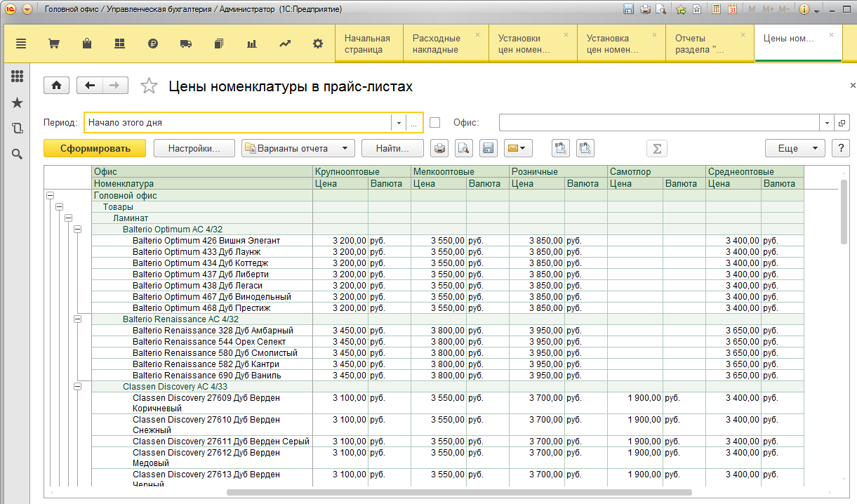Collapse the Головной офис group

point(50,196)
